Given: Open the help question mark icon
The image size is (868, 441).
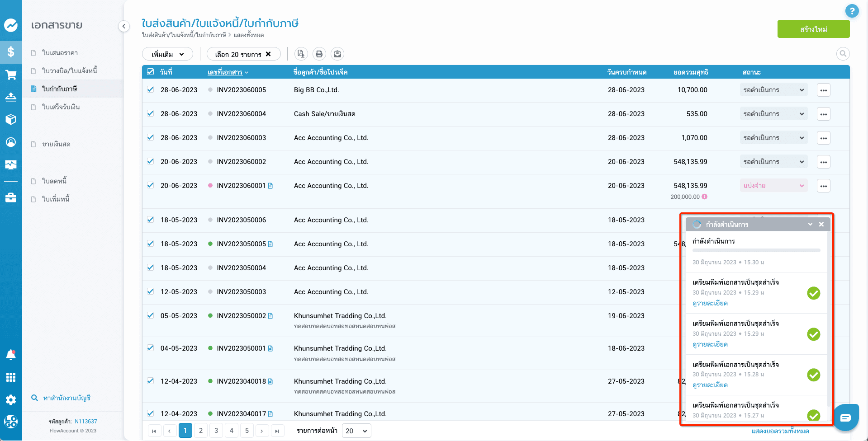Looking at the screenshot, I should [x=852, y=11].
